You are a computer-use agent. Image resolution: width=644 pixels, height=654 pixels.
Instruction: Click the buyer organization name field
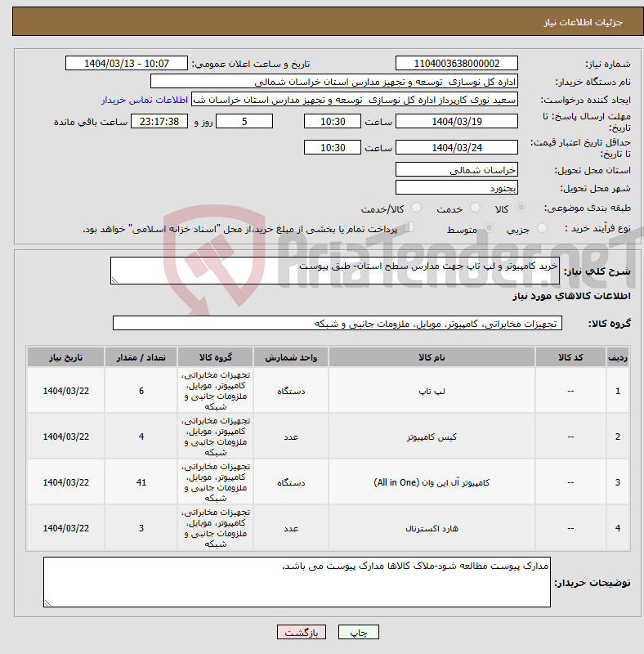tap(334, 82)
